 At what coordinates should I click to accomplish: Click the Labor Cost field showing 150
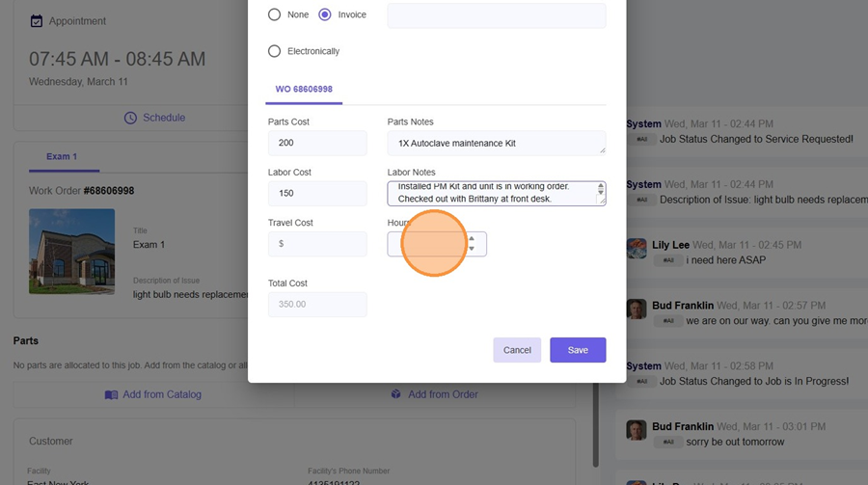[x=317, y=194]
